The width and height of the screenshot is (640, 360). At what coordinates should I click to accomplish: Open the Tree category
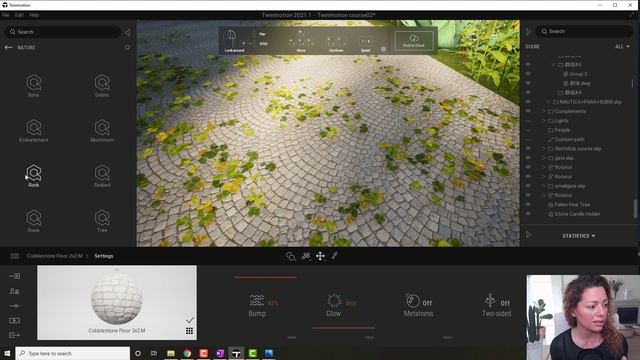(x=102, y=221)
